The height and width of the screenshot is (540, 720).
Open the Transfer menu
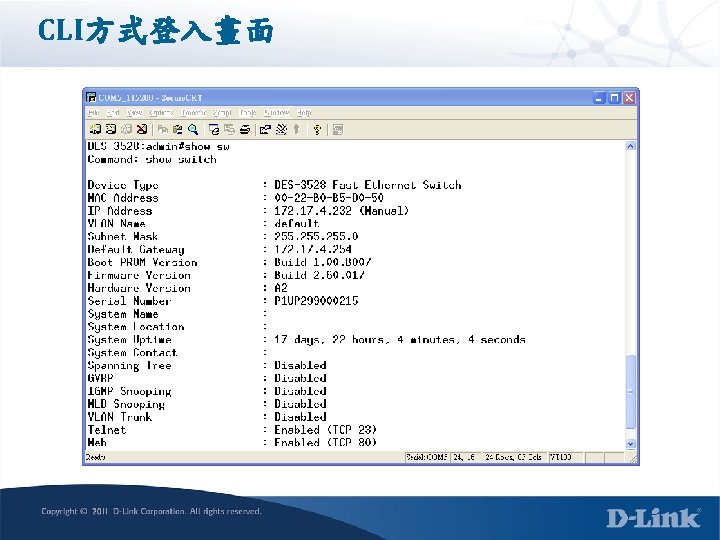[193, 112]
